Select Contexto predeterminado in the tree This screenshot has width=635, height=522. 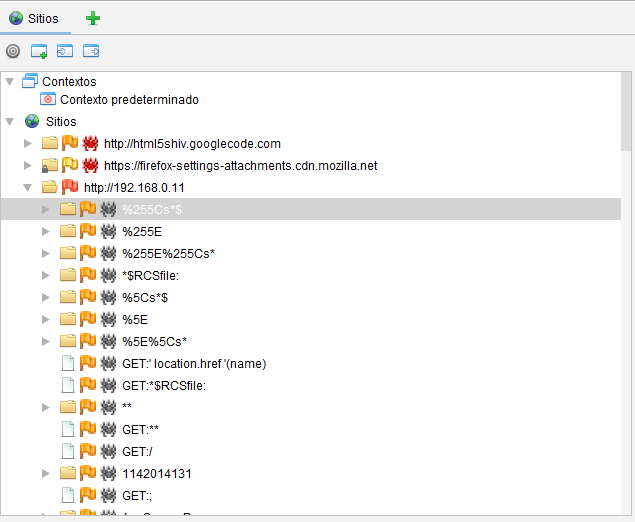128,99
